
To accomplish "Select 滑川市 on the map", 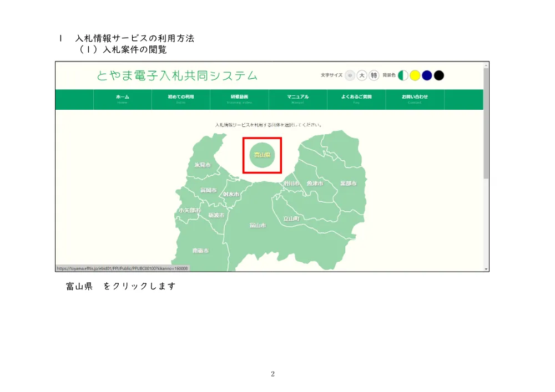I will click(x=291, y=183).
